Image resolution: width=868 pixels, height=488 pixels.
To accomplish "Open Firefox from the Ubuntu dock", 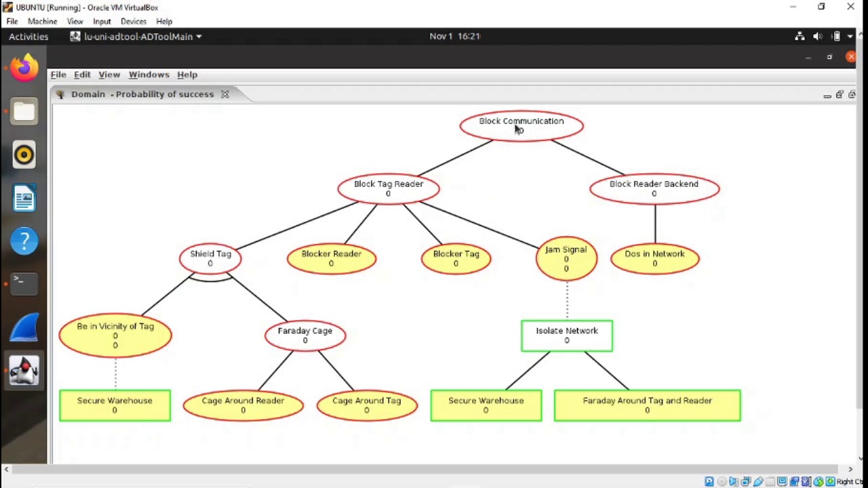I will coord(24,68).
